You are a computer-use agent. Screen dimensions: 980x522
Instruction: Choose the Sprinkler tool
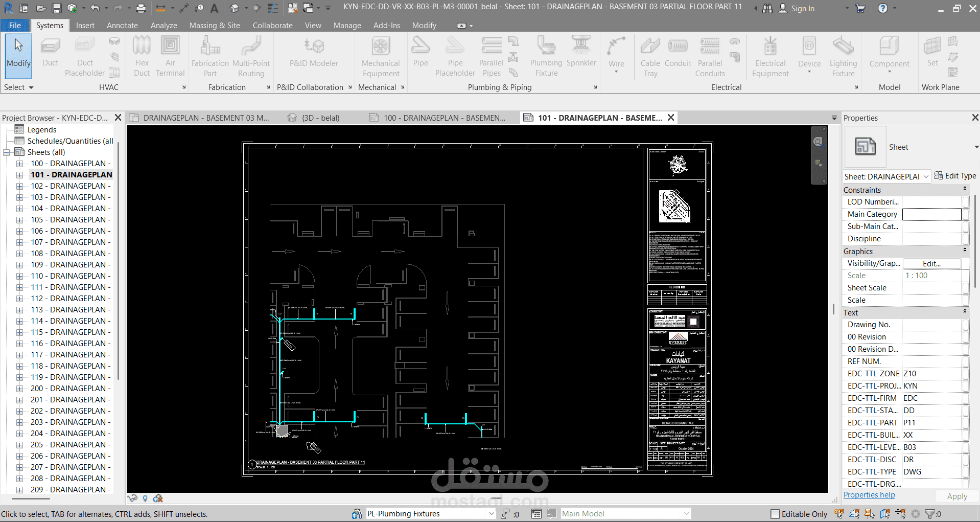[x=581, y=52]
